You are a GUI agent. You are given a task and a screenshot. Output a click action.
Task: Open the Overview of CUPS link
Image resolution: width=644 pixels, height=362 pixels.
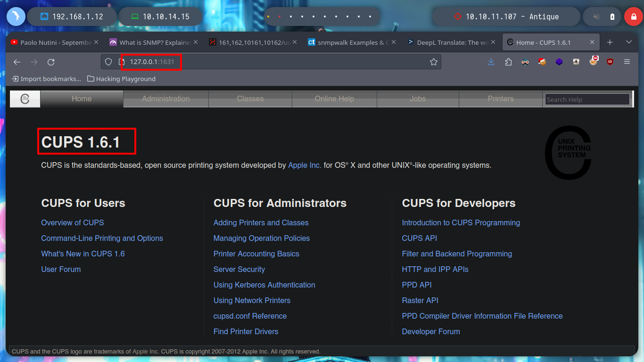pyautogui.click(x=72, y=222)
